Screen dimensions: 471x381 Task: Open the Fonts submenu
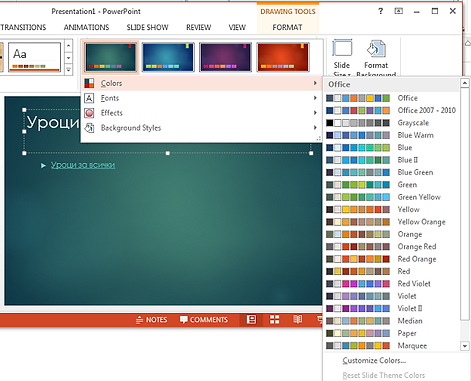pos(202,98)
